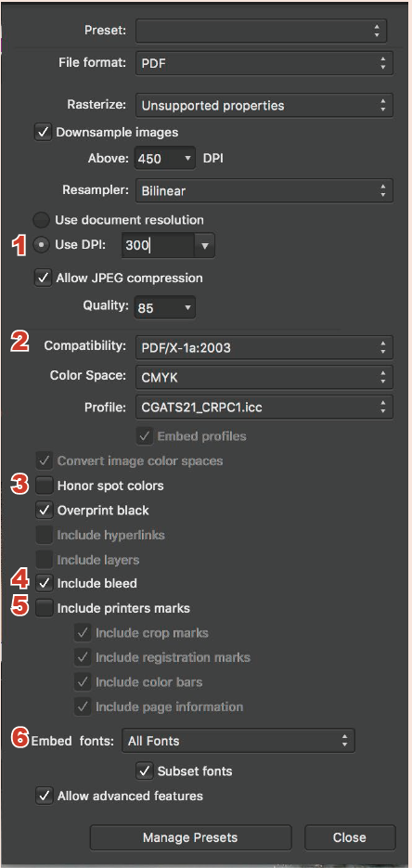Expand the Rasterize dropdown
The width and height of the screenshot is (412, 868).
pos(264,105)
